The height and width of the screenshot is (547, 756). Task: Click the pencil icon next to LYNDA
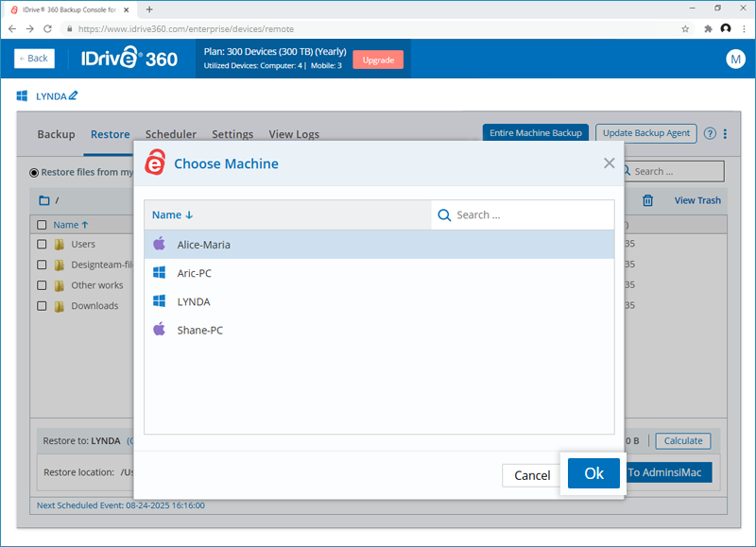74,95
